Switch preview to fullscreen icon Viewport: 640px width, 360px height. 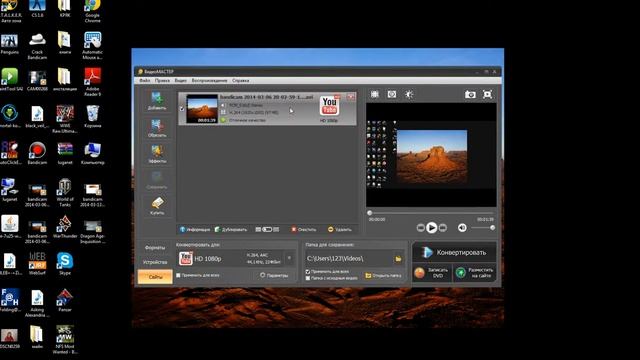[x=487, y=94]
